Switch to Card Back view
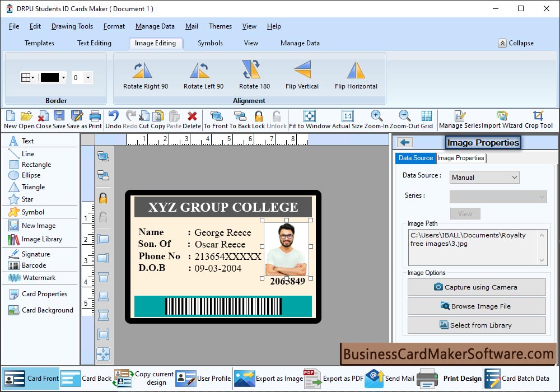Image resolution: width=560 pixels, height=392 pixels. pos(86,379)
